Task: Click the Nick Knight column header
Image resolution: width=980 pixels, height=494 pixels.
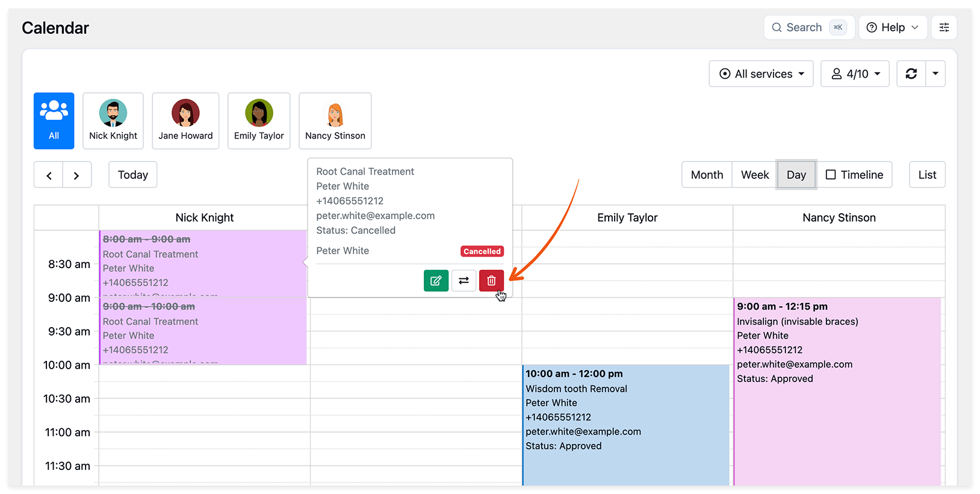Action: coord(205,217)
